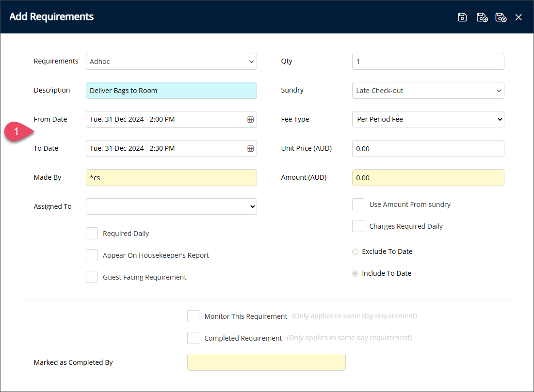Click the Amount (AUD) field

[428, 178]
